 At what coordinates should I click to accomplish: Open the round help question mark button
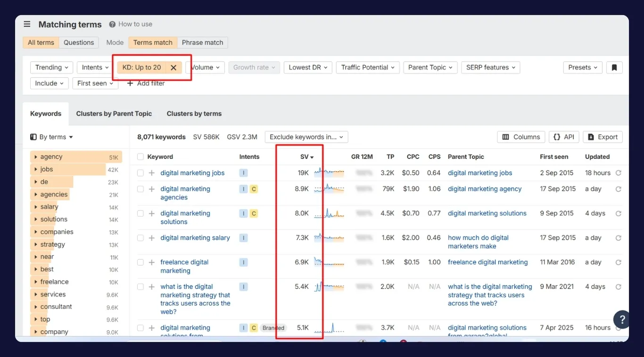(622, 319)
